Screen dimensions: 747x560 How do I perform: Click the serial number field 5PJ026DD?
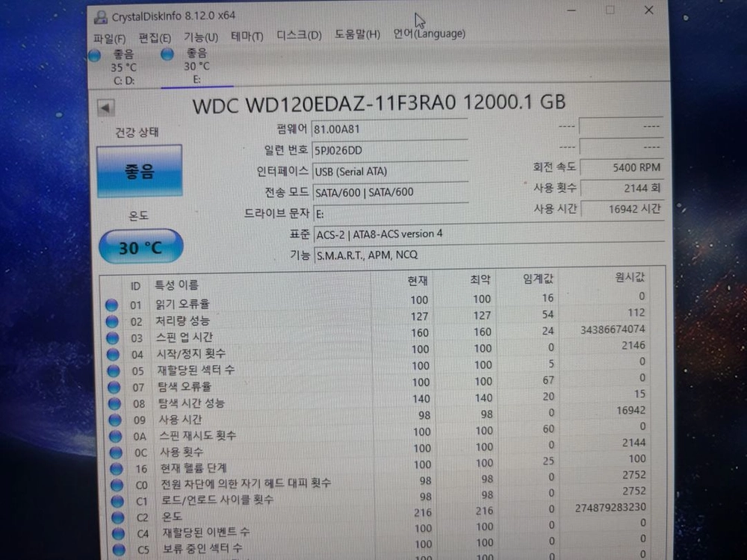click(390, 151)
